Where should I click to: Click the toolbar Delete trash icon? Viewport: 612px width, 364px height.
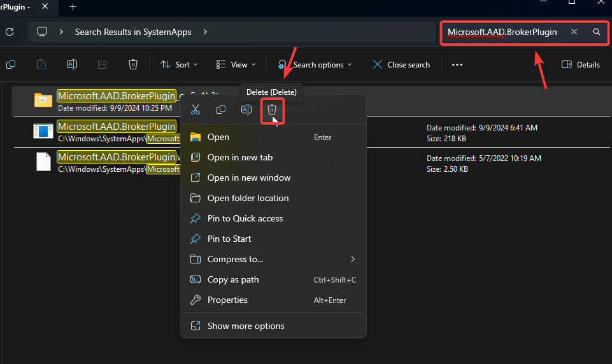click(x=132, y=64)
